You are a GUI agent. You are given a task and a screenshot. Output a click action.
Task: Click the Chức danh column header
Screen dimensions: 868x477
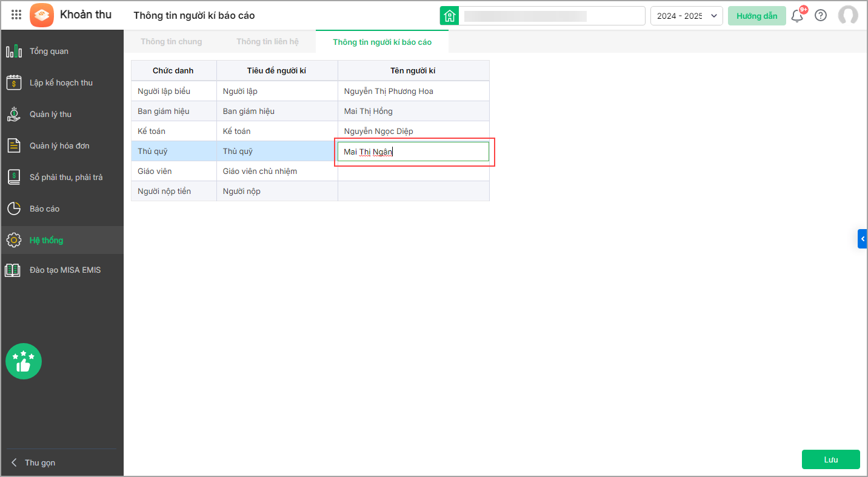[x=174, y=70]
